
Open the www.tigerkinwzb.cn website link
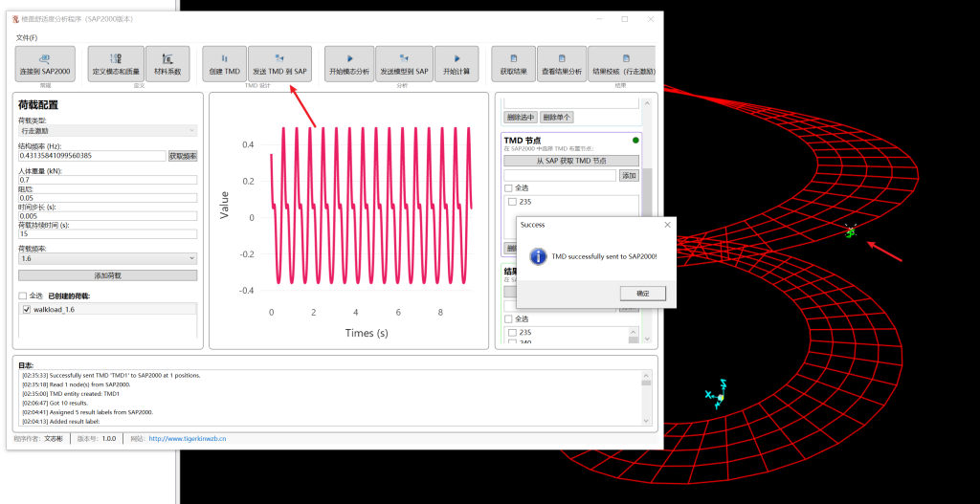(188, 438)
